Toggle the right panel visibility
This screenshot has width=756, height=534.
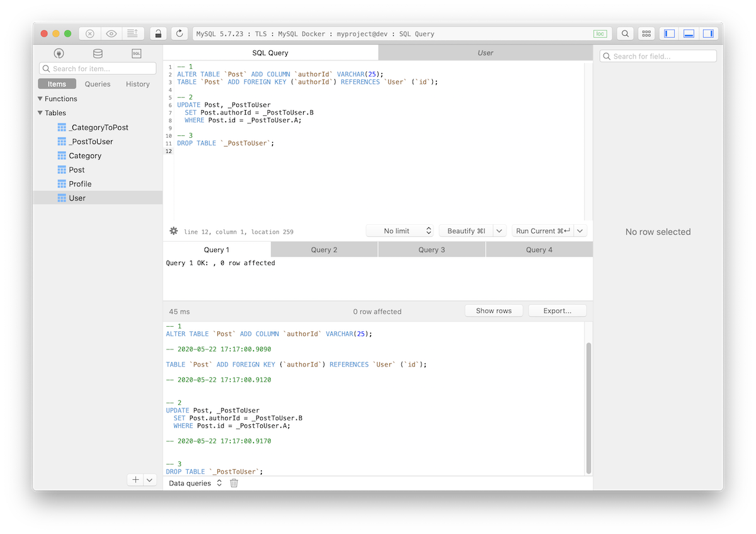pos(707,33)
